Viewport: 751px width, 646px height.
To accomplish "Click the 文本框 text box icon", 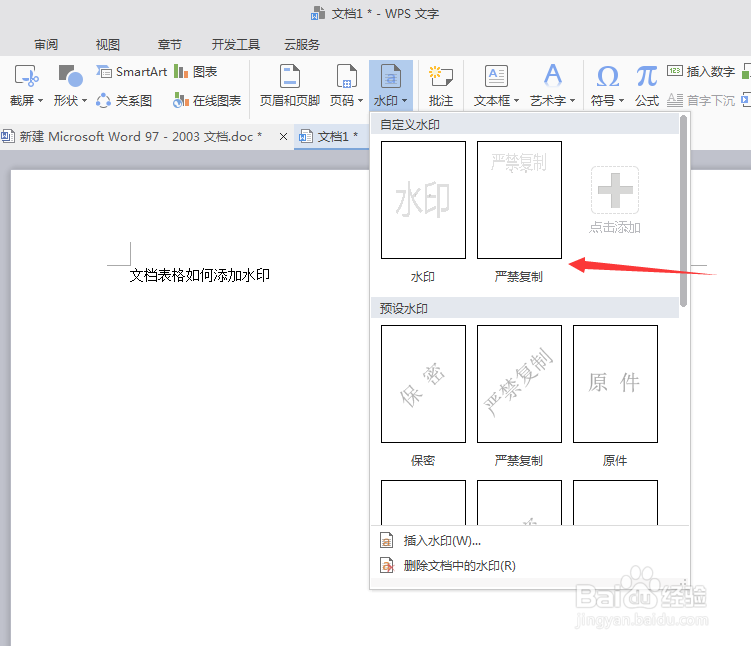I will 496,76.
